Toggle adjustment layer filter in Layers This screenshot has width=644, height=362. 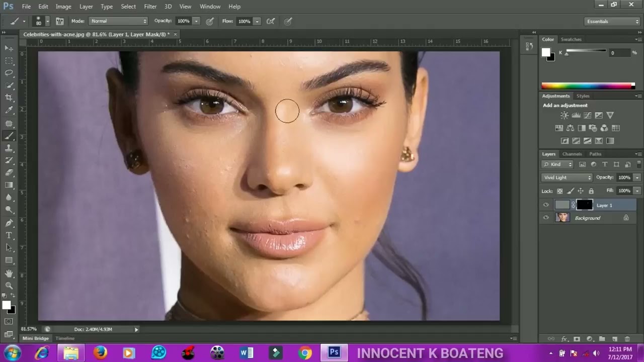pos(594,164)
